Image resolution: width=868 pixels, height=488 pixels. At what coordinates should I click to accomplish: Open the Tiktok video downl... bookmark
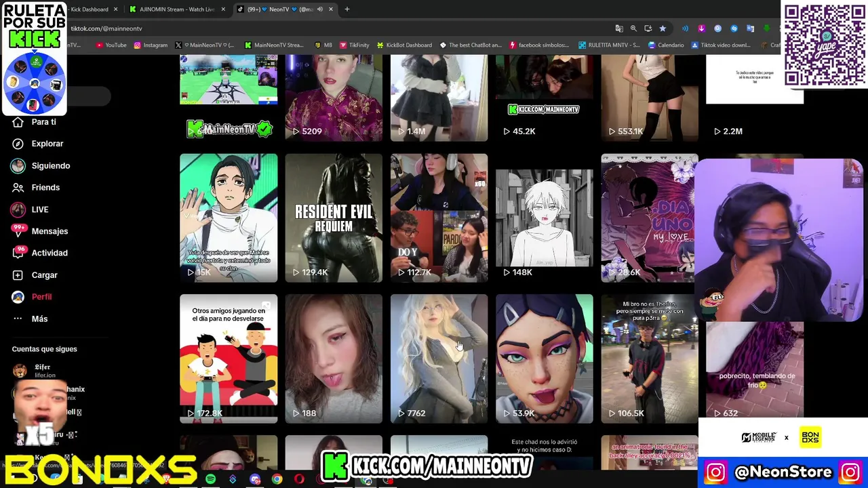721,45
